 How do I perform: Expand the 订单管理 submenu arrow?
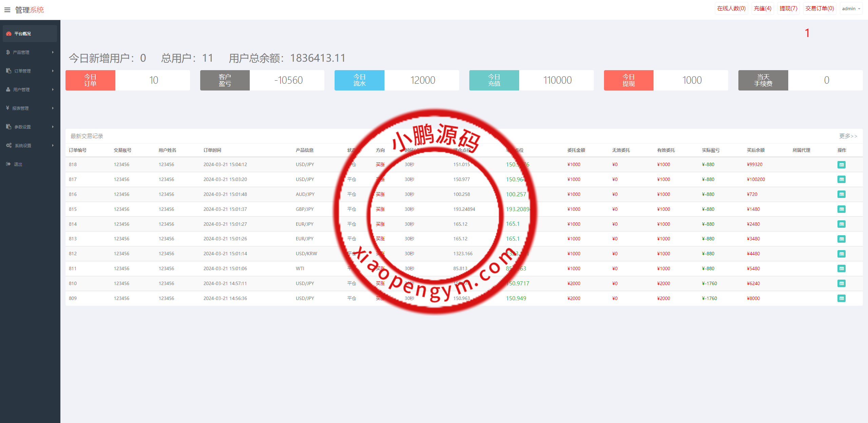[53, 71]
